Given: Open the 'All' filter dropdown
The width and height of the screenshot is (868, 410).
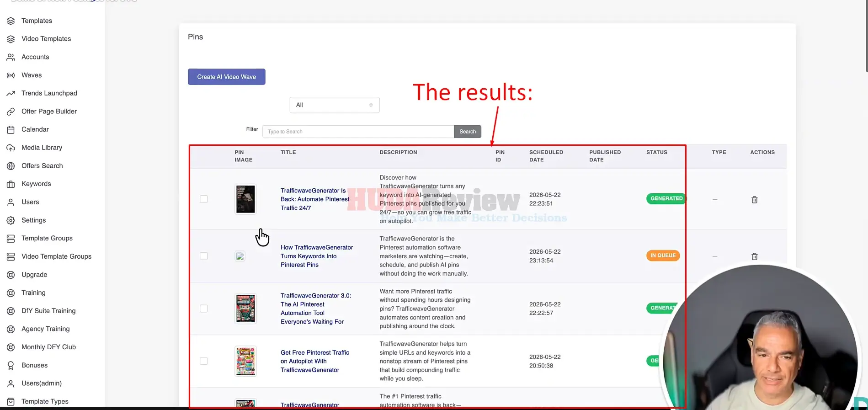Looking at the screenshot, I should point(335,105).
